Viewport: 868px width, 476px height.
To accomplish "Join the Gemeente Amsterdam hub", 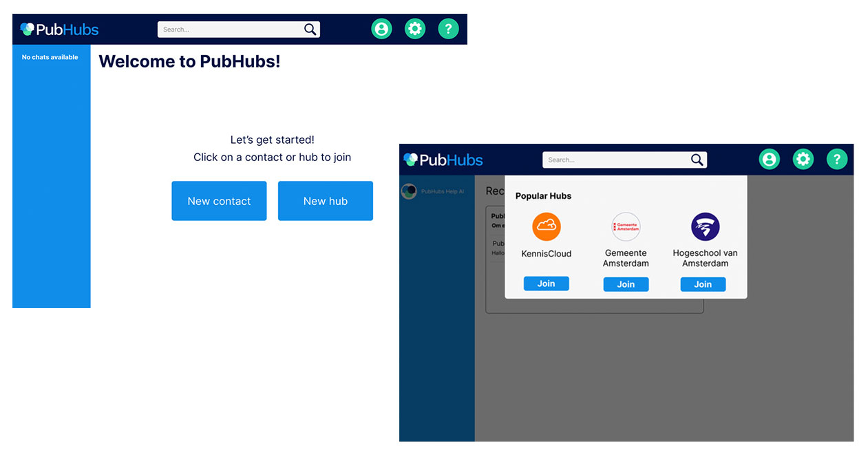I will tap(626, 284).
